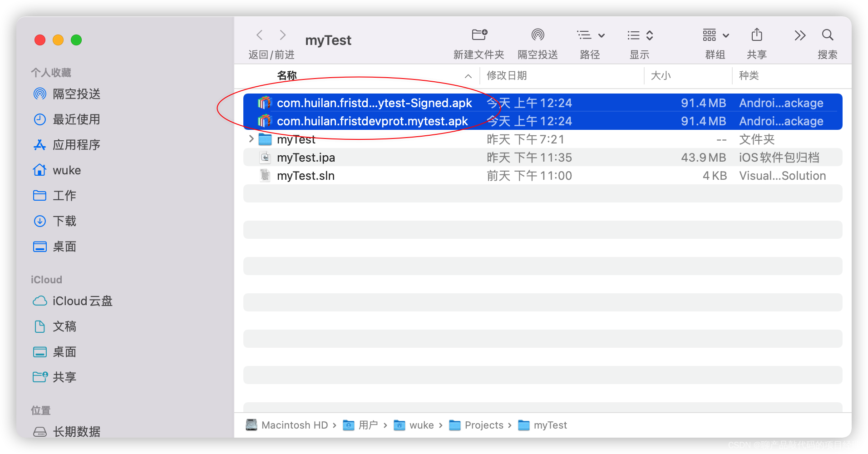Open the view display mode dropdown
Image resolution: width=868 pixels, height=454 pixels.
click(640, 35)
